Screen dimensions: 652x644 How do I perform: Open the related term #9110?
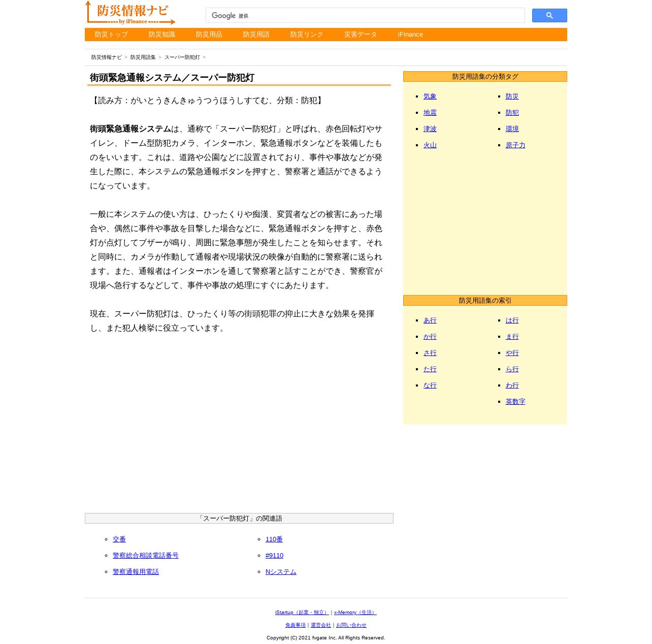pos(274,556)
